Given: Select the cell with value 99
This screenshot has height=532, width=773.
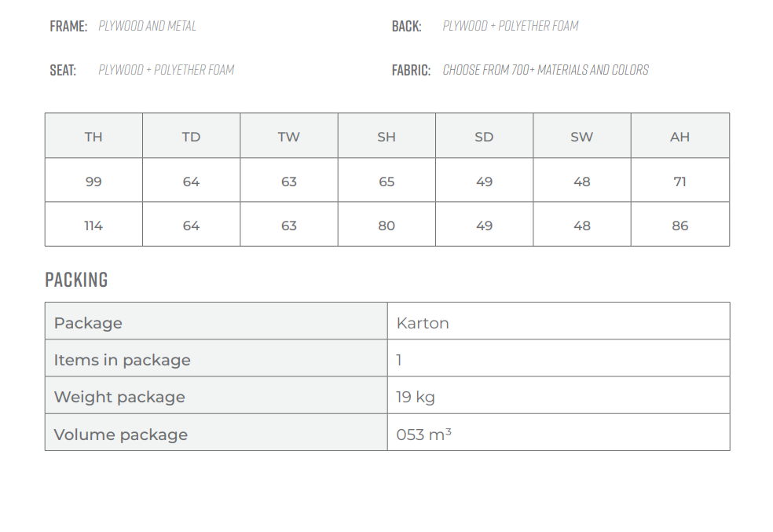Looking at the screenshot, I should point(93,181).
